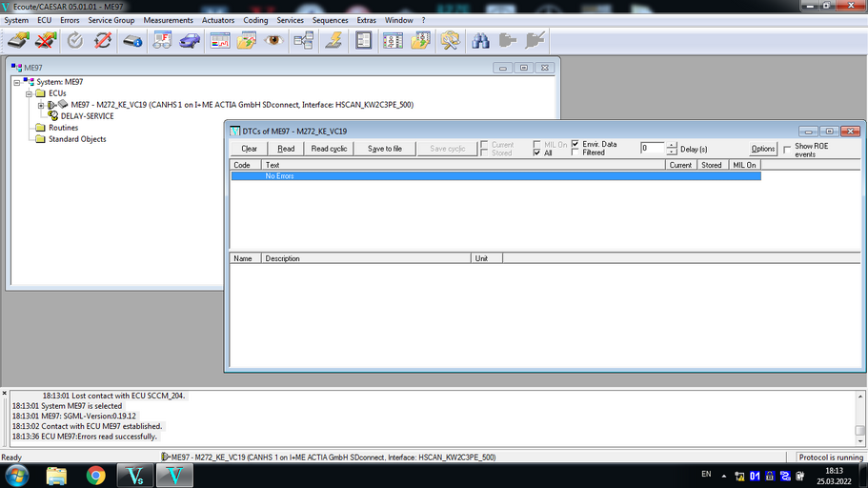Click the grey crossed plug toolbar icon
Viewport: 868px width, 488px height.
[535, 40]
